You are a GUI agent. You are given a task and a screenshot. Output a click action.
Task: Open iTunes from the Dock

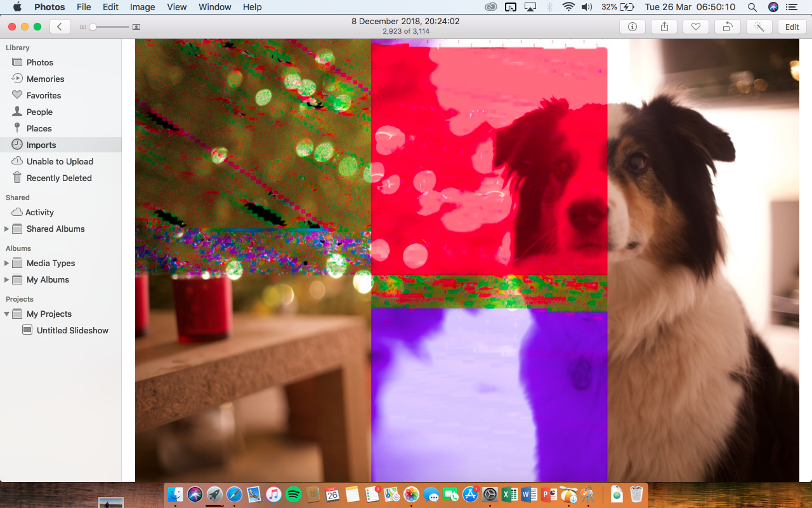point(273,494)
